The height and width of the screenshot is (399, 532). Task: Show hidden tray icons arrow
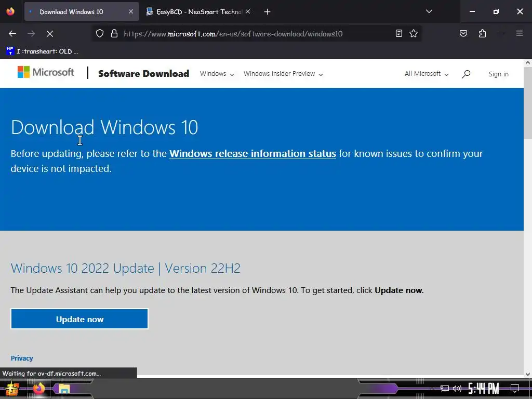tap(432, 389)
